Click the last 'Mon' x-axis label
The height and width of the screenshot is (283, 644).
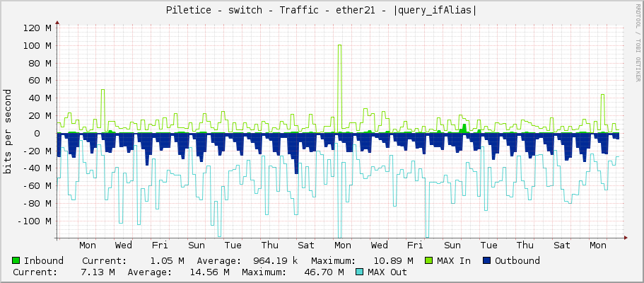(x=598, y=246)
